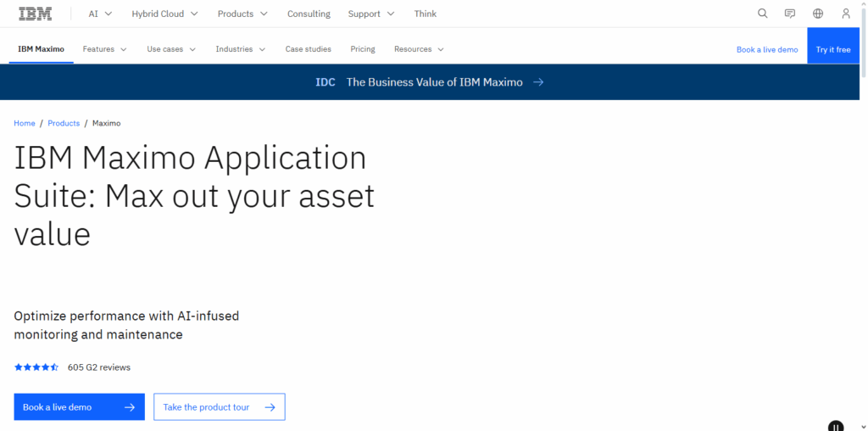This screenshot has width=868, height=431.
Task: Expand the Features dropdown
Action: (x=104, y=49)
